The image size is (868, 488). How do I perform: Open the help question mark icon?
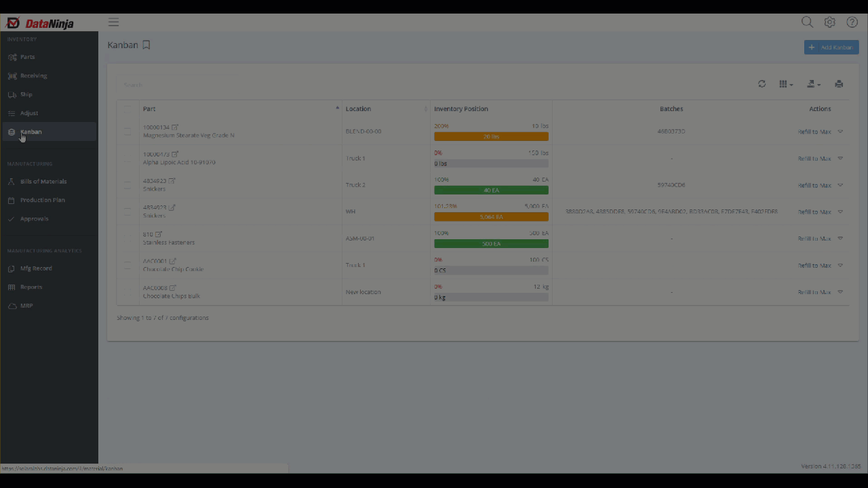852,22
